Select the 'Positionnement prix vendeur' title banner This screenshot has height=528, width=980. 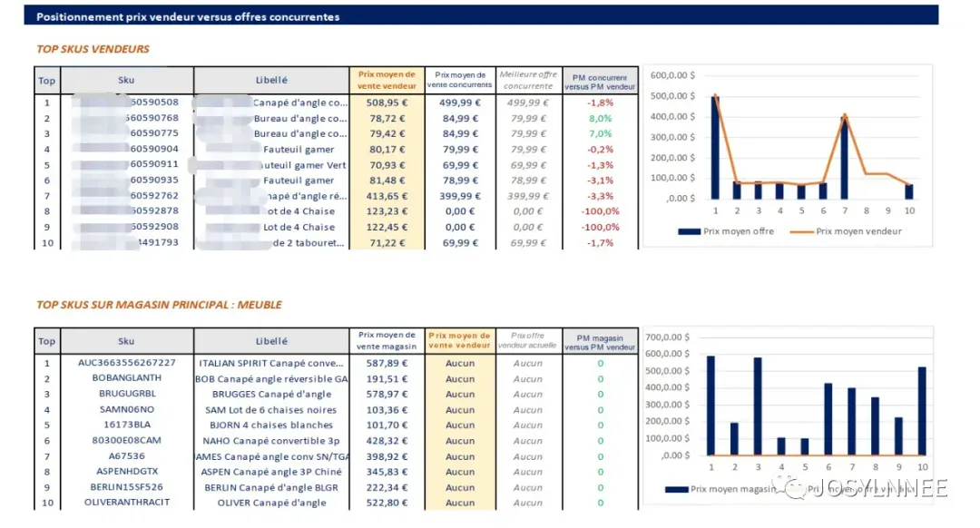[481, 16]
